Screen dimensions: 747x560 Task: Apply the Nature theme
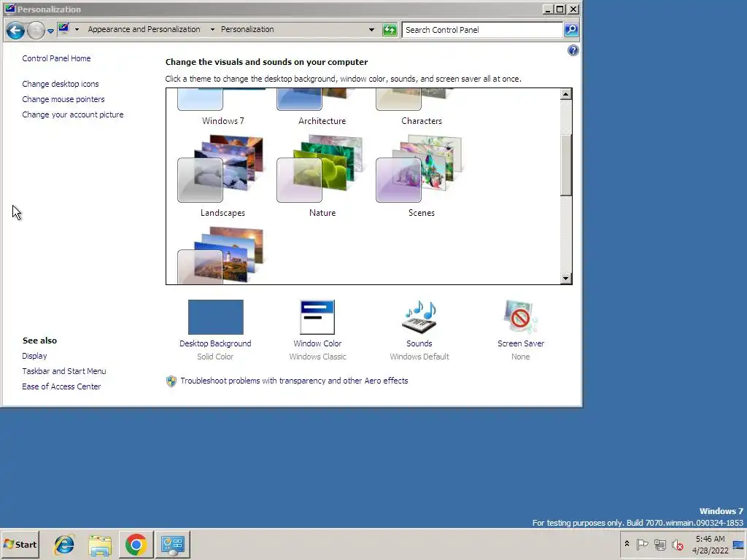322,176
